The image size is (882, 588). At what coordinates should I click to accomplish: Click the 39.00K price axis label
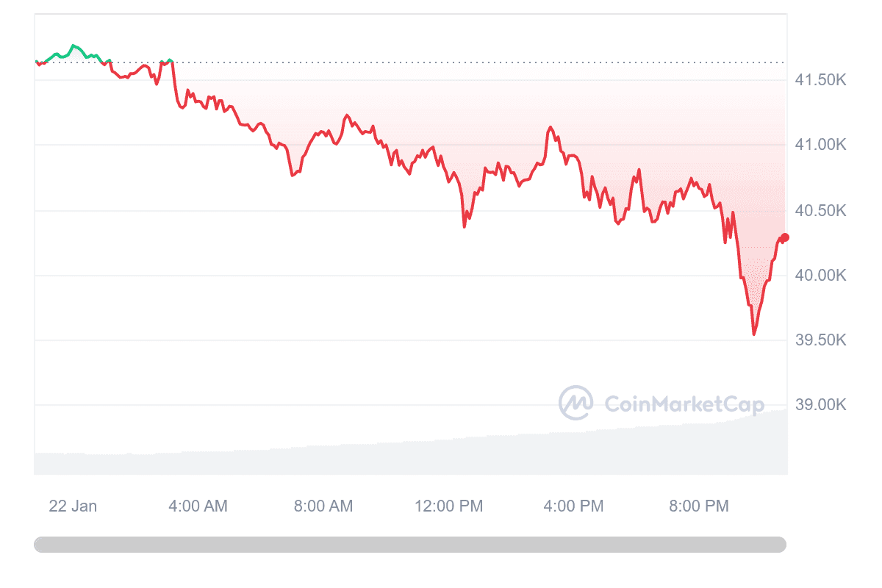[821, 405]
